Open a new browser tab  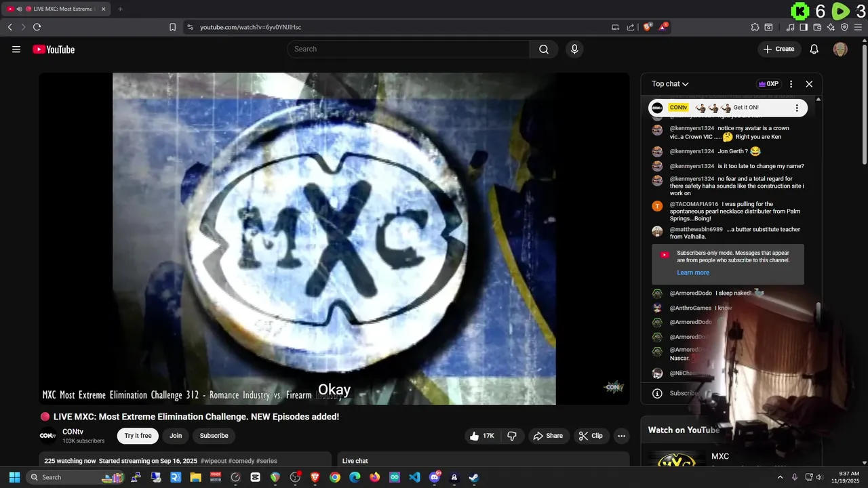(x=120, y=9)
